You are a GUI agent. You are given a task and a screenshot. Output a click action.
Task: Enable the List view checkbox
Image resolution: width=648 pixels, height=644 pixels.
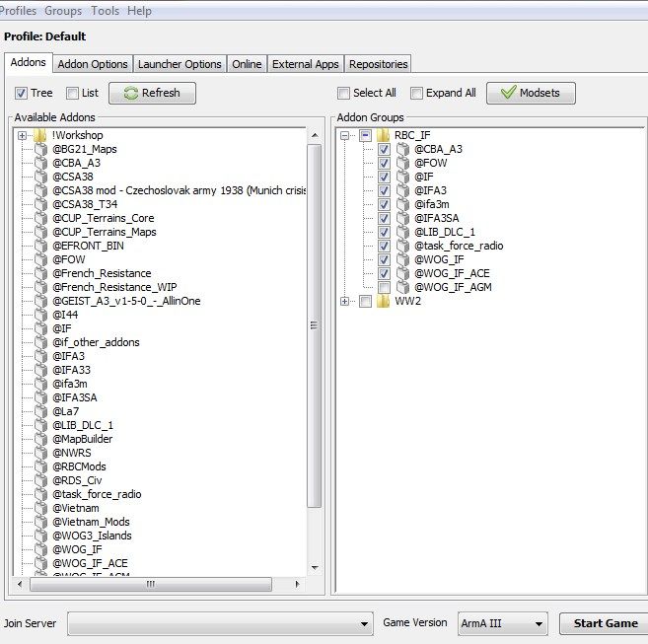click(72, 93)
